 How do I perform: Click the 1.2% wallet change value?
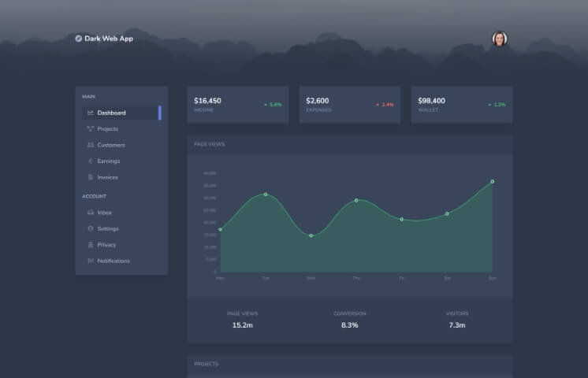[500, 105]
